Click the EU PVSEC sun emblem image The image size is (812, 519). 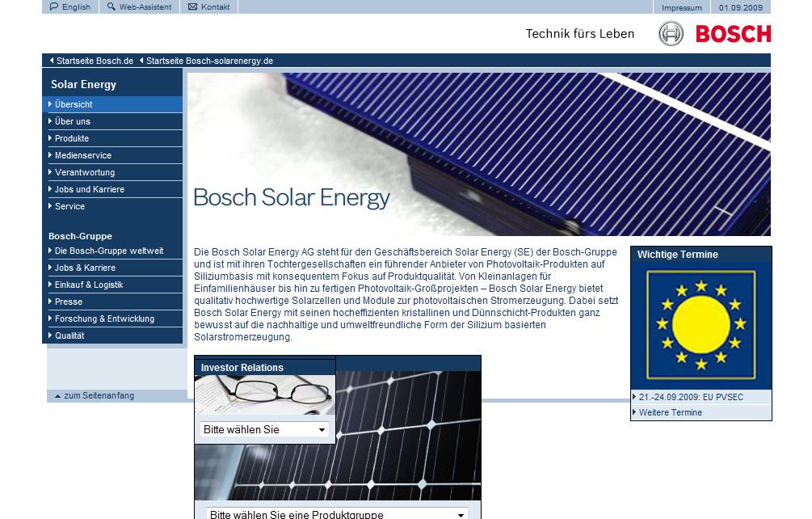[x=701, y=326]
